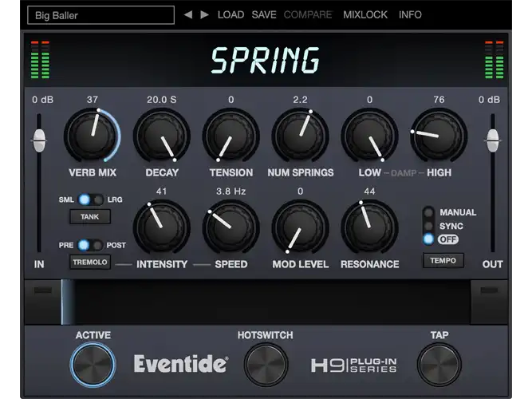Click the resonance value 44

tap(369, 192)
